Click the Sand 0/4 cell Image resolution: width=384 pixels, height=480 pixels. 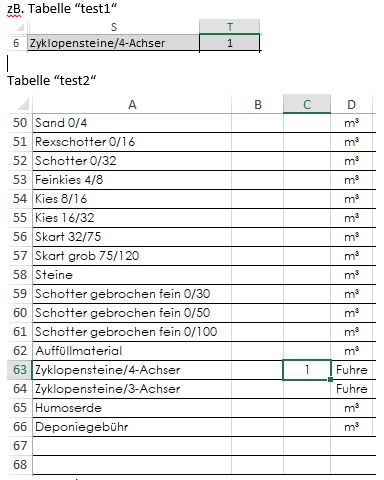pyautogui.click(x=132, y=123)
